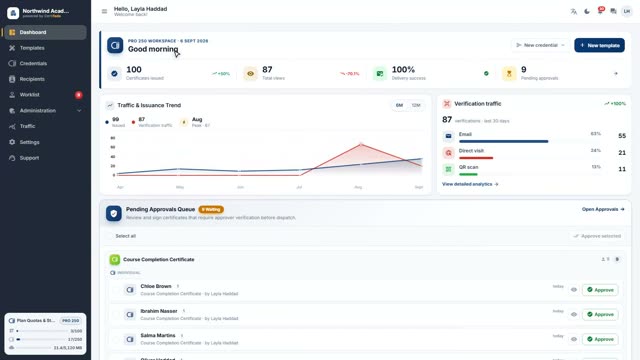Open the New credential dropdown
640x360 pixels.
point(540,45)
